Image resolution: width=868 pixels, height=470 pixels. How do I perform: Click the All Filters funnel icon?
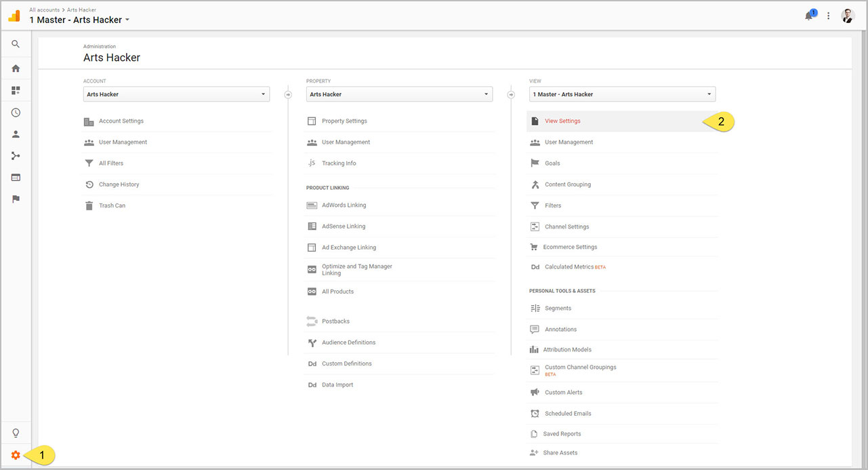click(89, 163)
